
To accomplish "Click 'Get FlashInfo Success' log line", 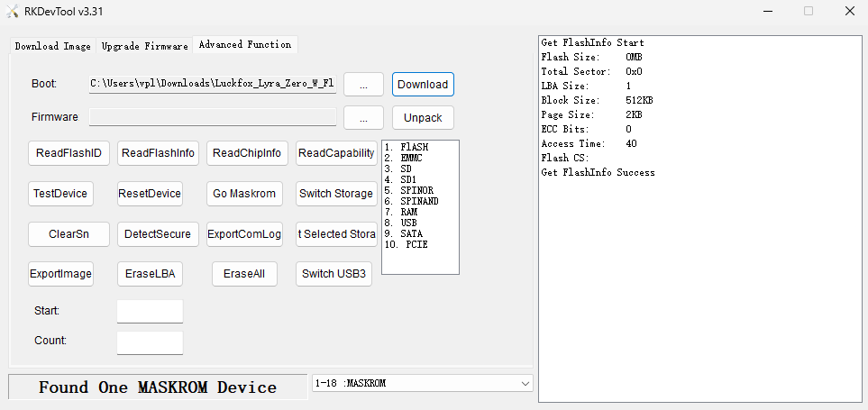I will coord(598,172).
